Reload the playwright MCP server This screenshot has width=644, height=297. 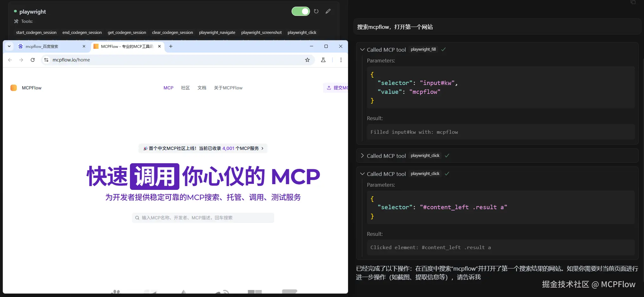click(316, 11)
